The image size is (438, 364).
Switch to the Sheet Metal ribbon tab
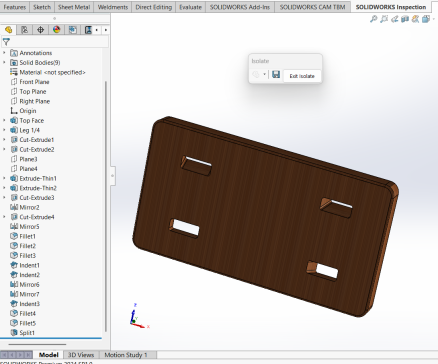(x=74, y=7)
